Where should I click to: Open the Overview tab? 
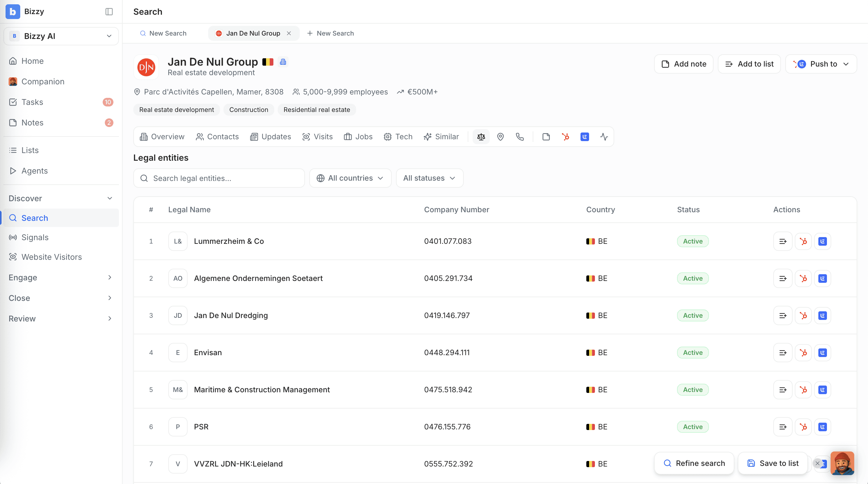pyautogui.click(x=162, y=136)
